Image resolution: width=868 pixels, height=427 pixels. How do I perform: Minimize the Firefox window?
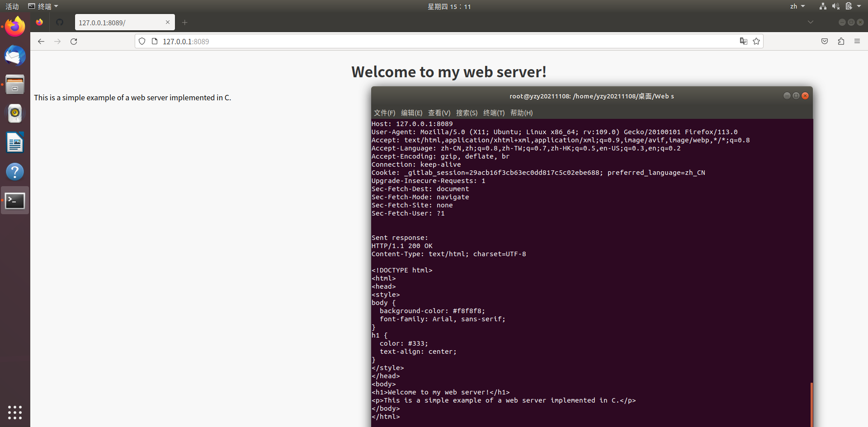842,22
